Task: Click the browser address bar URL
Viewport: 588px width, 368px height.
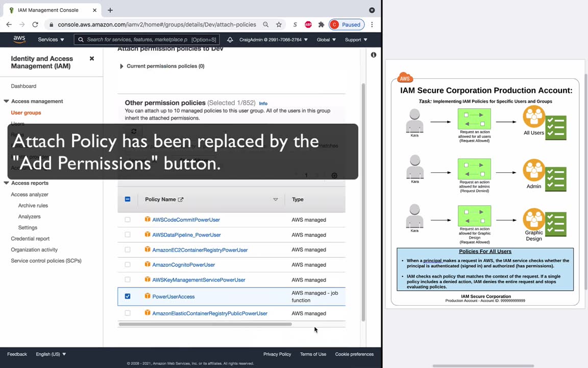Action: [157, 25]
